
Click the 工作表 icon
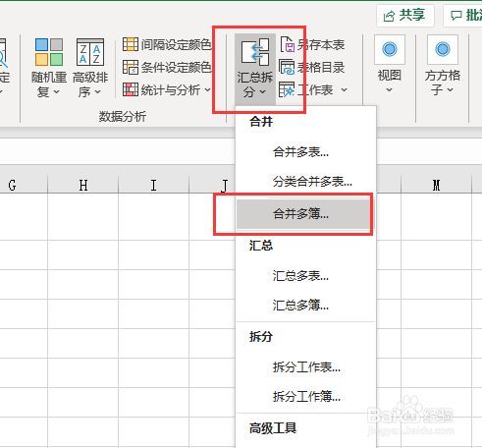click(287, 89)
